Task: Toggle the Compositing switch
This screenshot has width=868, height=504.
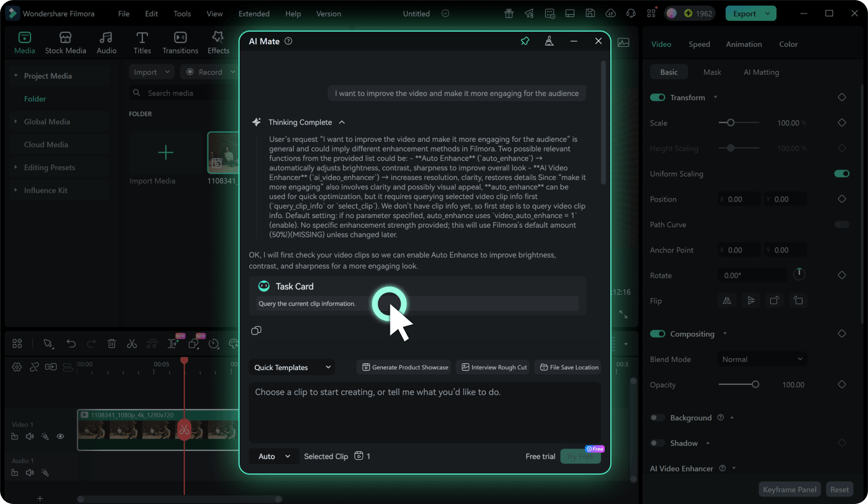Action: (657, 334)
